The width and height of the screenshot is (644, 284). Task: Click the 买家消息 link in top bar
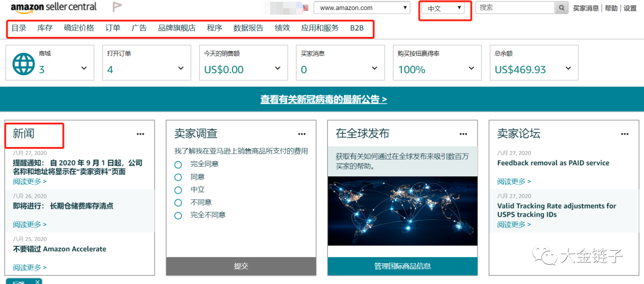pyautogui.click(x=586, y=8)
